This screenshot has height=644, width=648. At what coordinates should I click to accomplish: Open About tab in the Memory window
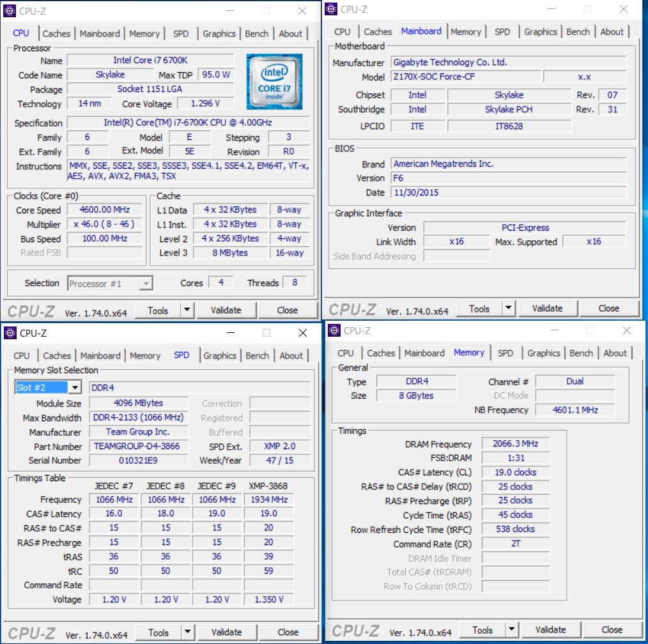click(x=615, y=353)
